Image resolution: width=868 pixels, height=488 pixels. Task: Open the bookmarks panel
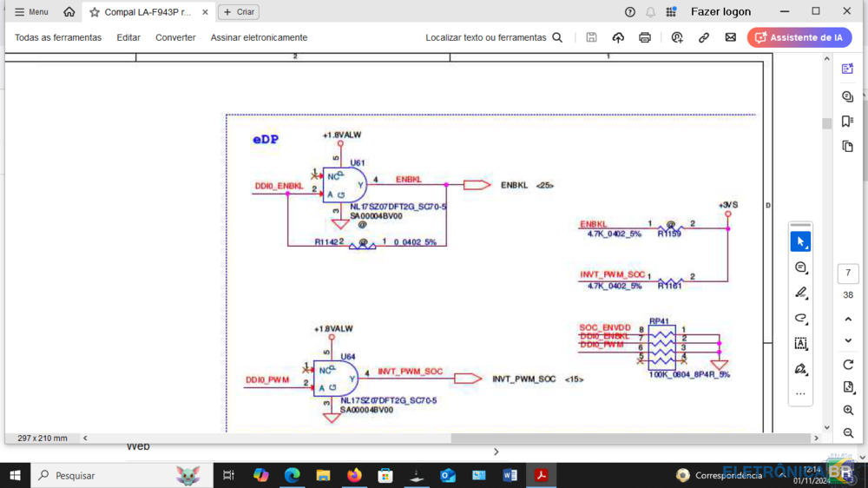[847, 122]
